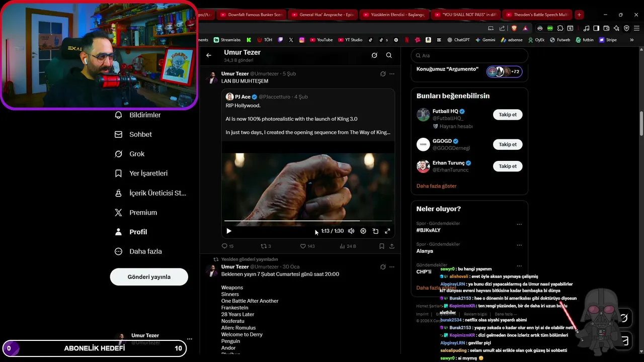
Task: Open Profil in the sidebar
Action: (x=131, y=232)
